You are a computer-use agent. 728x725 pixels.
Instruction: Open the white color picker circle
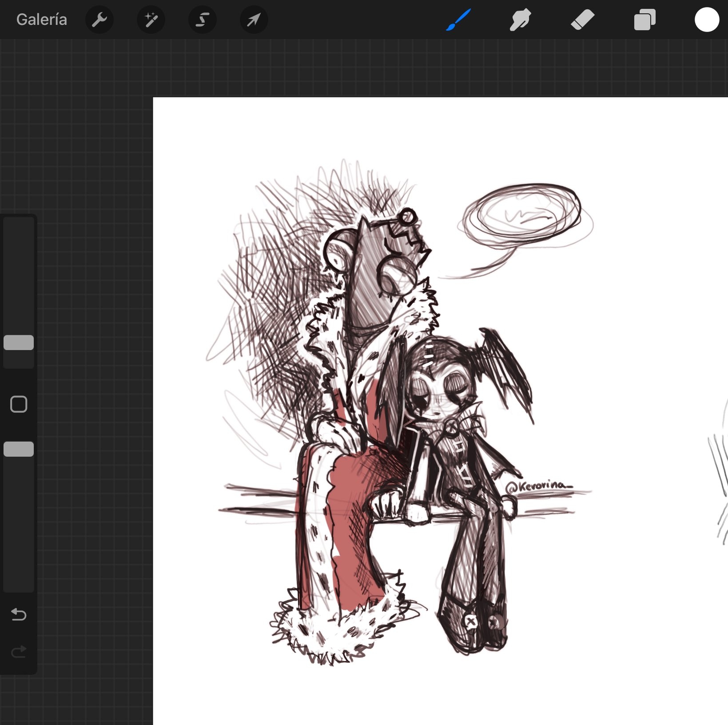tap(706, 20)
